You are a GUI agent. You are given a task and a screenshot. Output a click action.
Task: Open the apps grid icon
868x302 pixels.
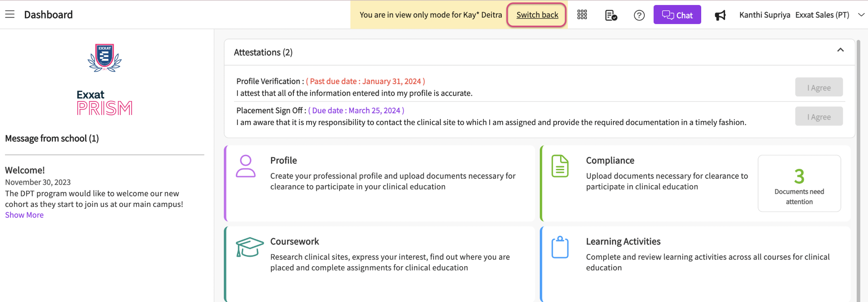pos(582,15)
